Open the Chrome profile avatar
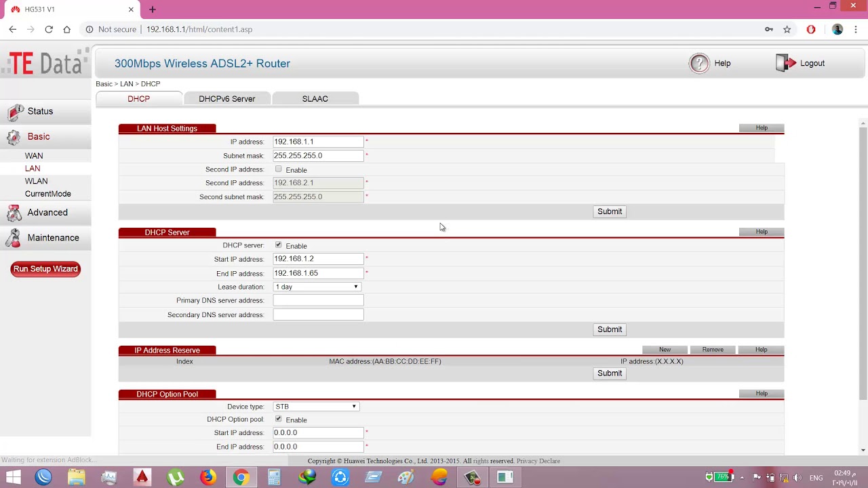Viewport: 868px width, 488px height. point(837,29)
